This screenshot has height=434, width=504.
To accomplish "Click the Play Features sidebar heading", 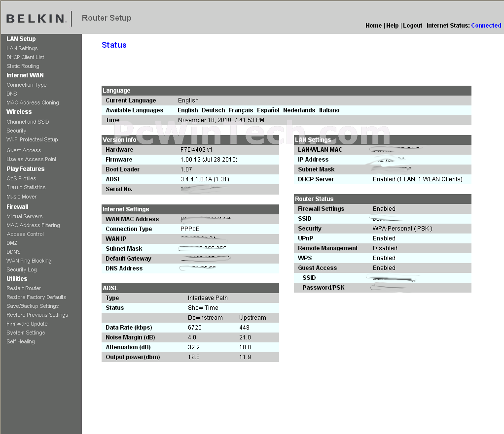I will 25,169.
